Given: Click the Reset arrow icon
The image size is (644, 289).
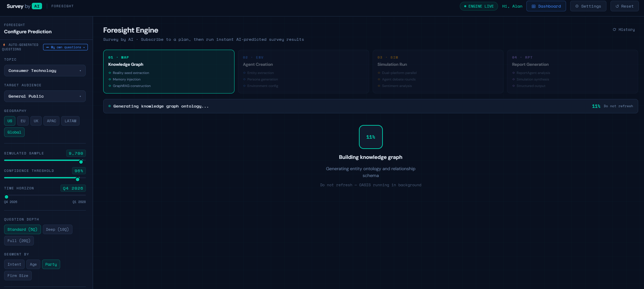Looking at the screenshot, I should (x=617, y=6).
